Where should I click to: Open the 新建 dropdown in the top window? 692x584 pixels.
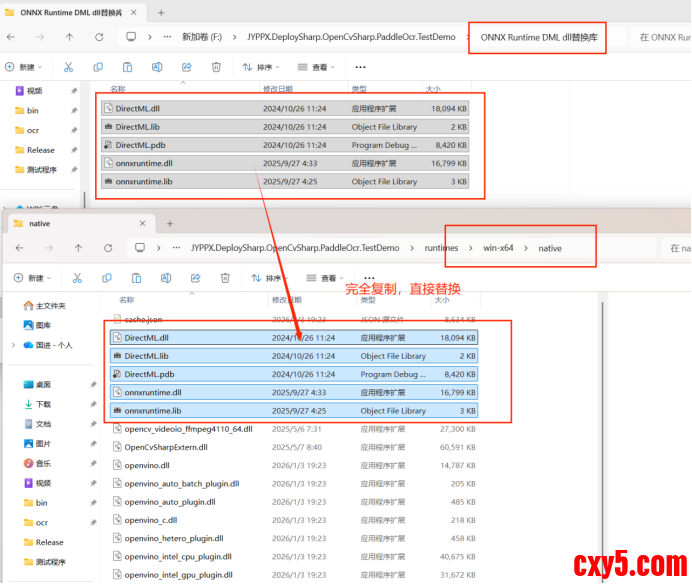[x=23, y=67]
